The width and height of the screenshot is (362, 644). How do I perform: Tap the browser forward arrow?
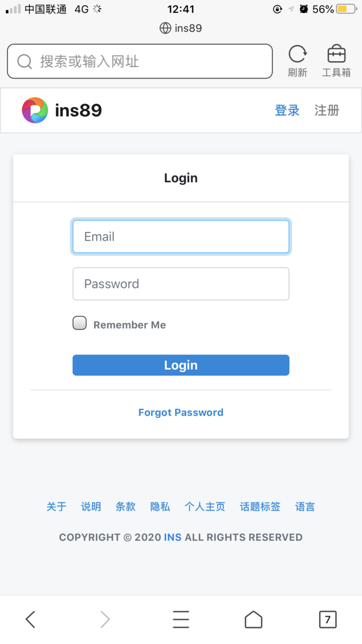pos(105,619)
